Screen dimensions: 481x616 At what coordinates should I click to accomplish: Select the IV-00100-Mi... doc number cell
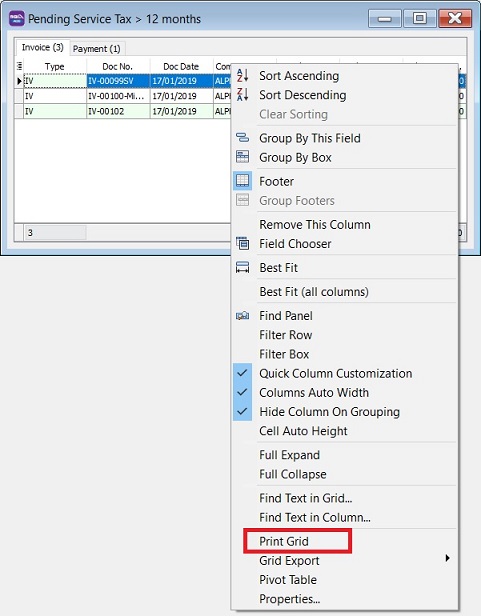click(x=118, y=96)
